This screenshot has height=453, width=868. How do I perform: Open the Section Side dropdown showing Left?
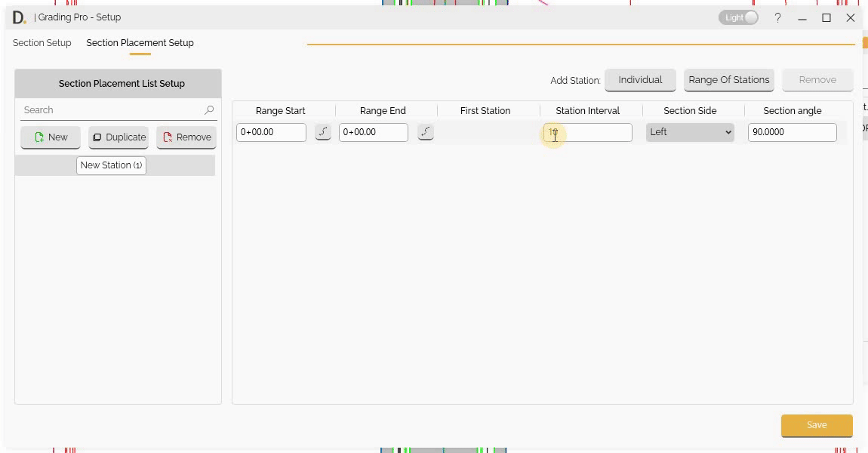pyautogui.click(x=689, y=131)
